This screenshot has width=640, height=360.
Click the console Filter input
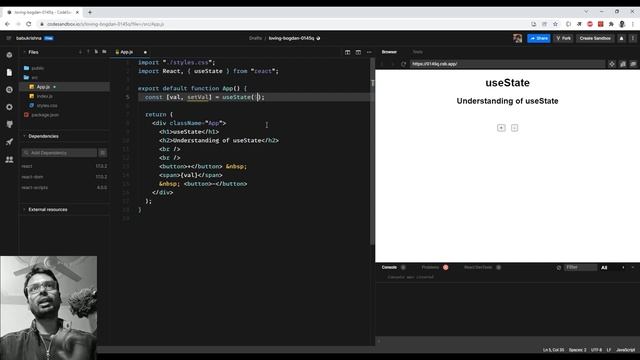pyautogui.click(x=580, y=268)
